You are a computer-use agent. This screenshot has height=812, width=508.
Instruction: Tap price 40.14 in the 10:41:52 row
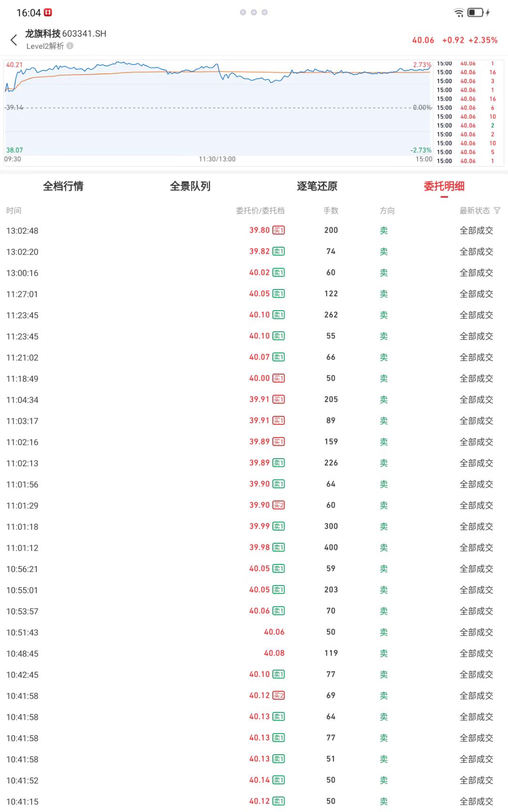tap(260, 780)
